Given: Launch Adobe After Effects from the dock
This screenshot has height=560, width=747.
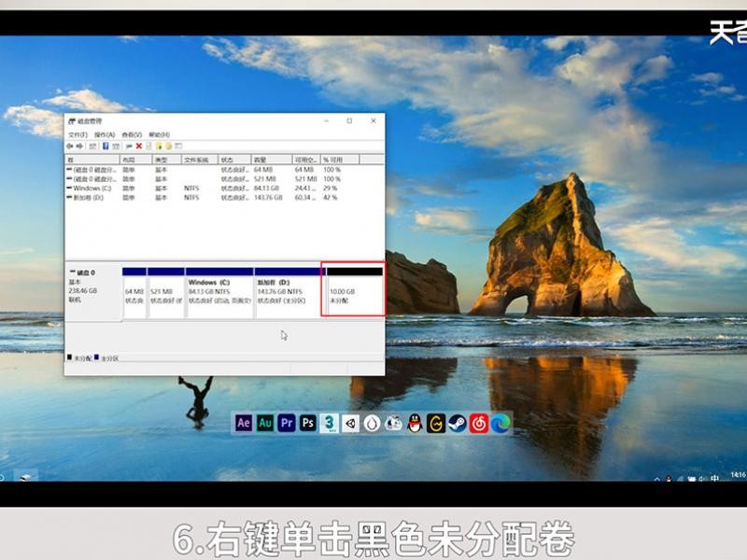Looking at the screenshot, I should click(x=244, y=423).
